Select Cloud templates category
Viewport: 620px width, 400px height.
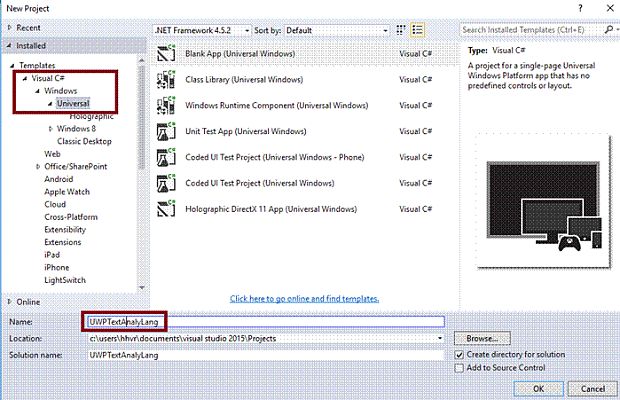pos(55,204)
